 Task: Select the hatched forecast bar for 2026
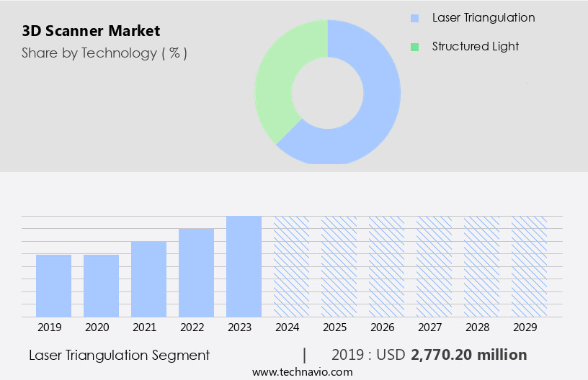pos(386,266)
